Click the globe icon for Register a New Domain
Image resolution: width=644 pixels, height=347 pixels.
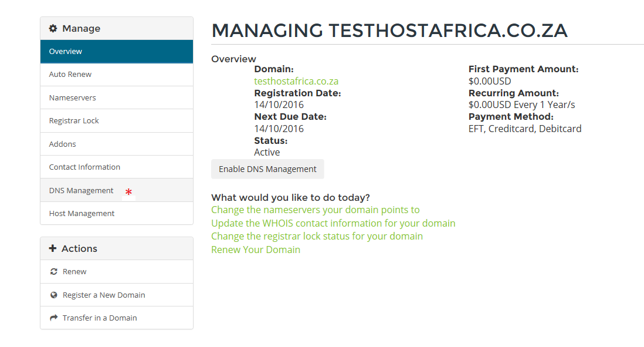(x=54, y=295)
